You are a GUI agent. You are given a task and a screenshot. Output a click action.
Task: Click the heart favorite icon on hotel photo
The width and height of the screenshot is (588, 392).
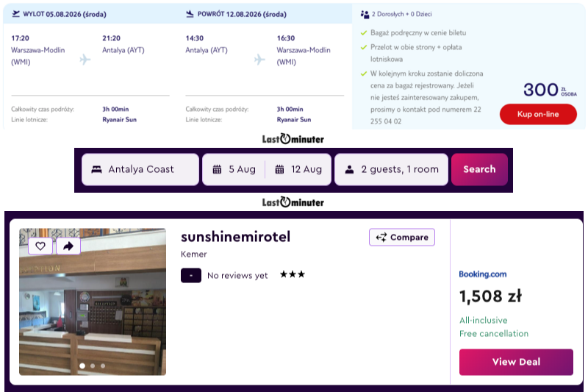tap(40, 246)
